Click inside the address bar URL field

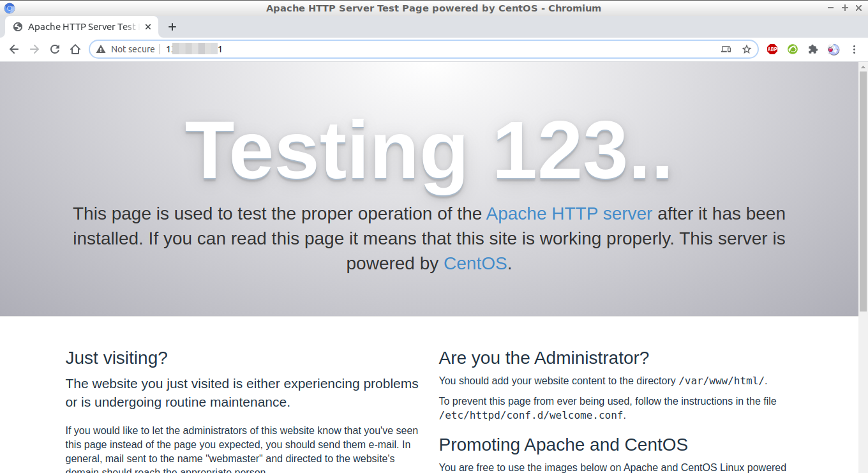click(x=447, y=49)
